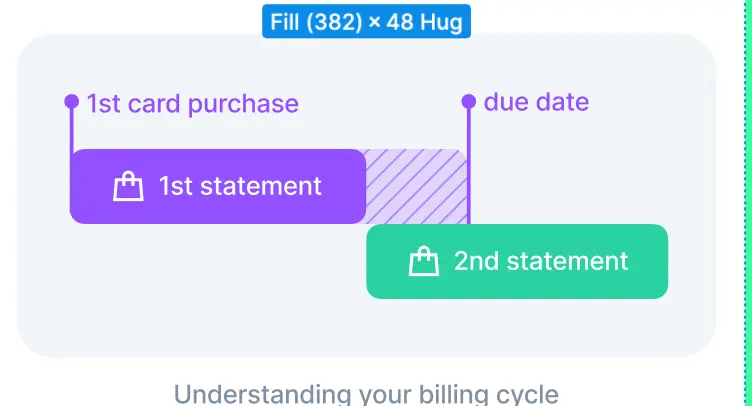Click empty green area left of 2nd statement bag icon
This screenshot has width=752, height=406.
[388, 262]
